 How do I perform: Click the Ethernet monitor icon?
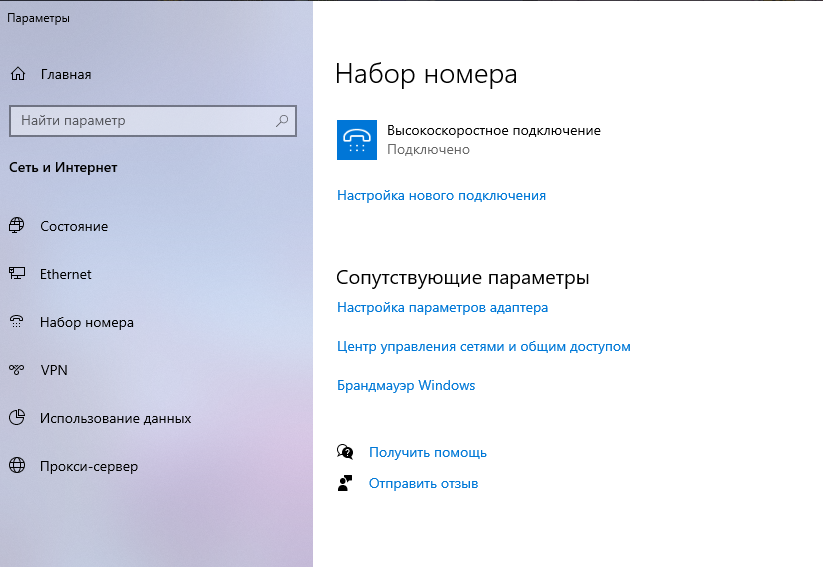tap(17, 274)
